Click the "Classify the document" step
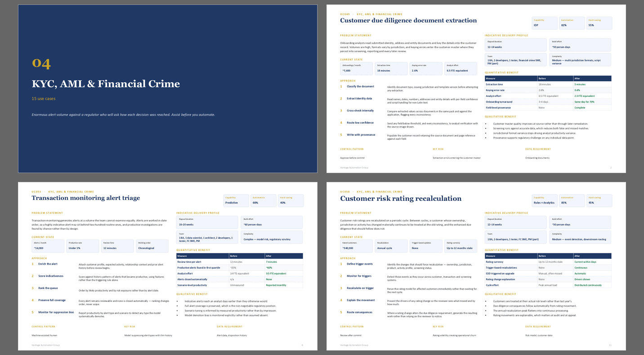 [360, 86]
